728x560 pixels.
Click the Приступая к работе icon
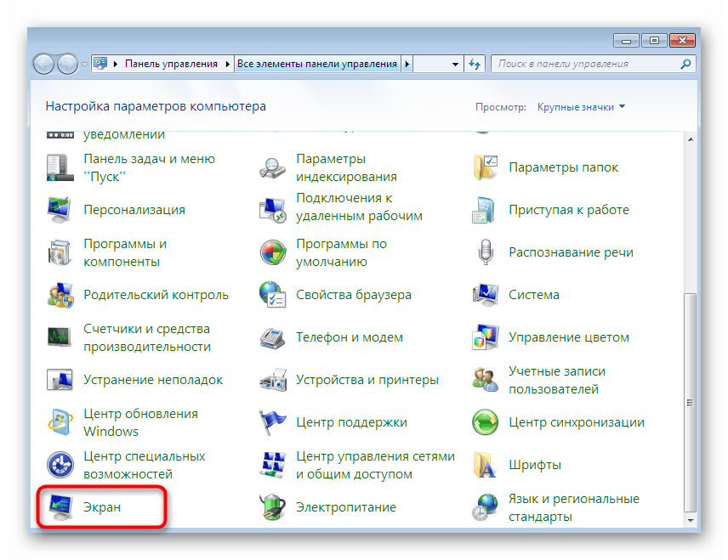[x=485, y=210]
